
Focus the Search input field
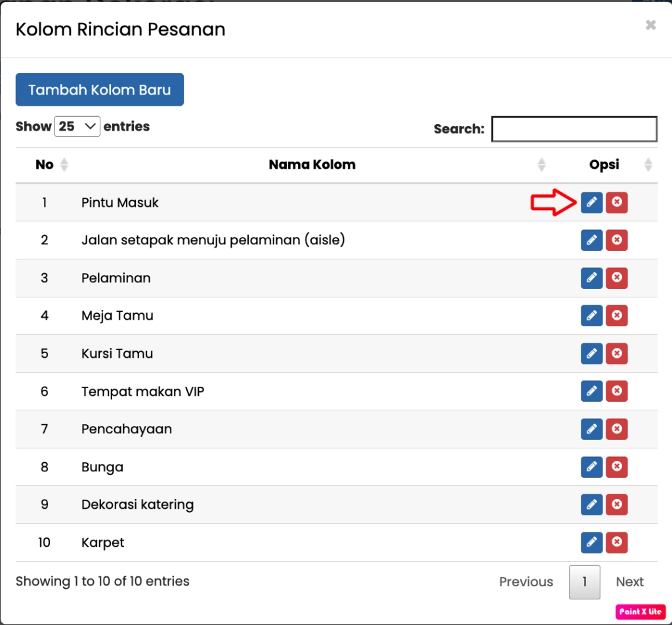pos(574,129)
